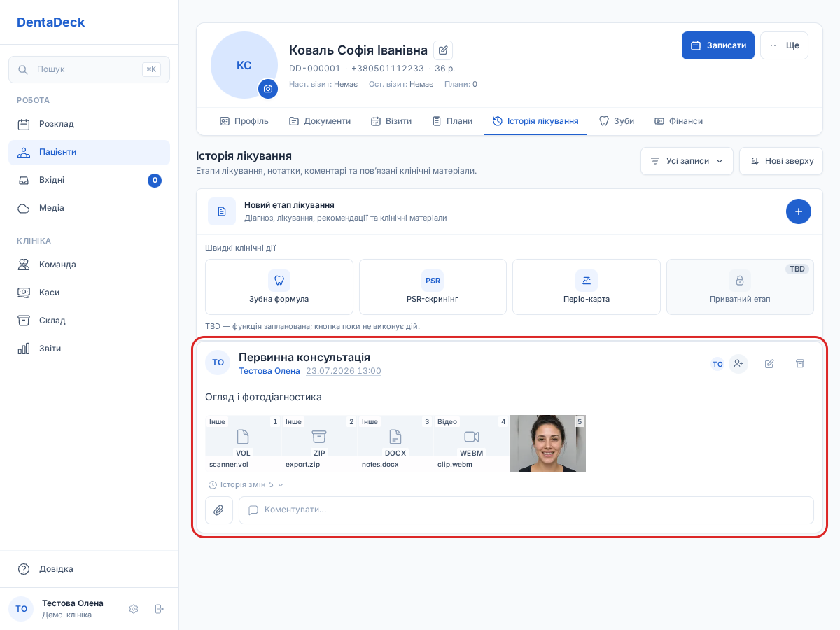Open Розклад in the sidebar

point(89,124)
